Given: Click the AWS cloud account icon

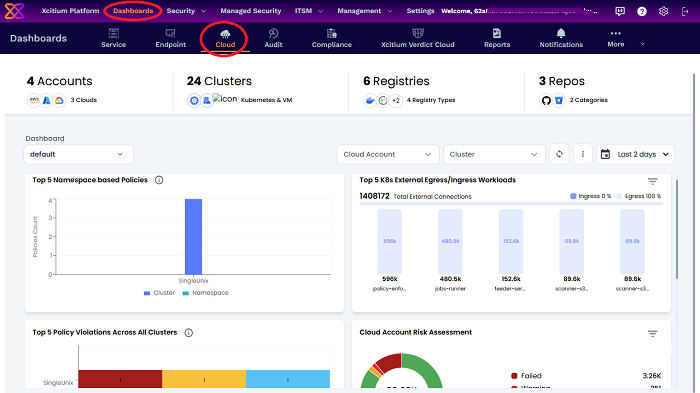Looking at the screenshot, I should (x=34, y=100).
